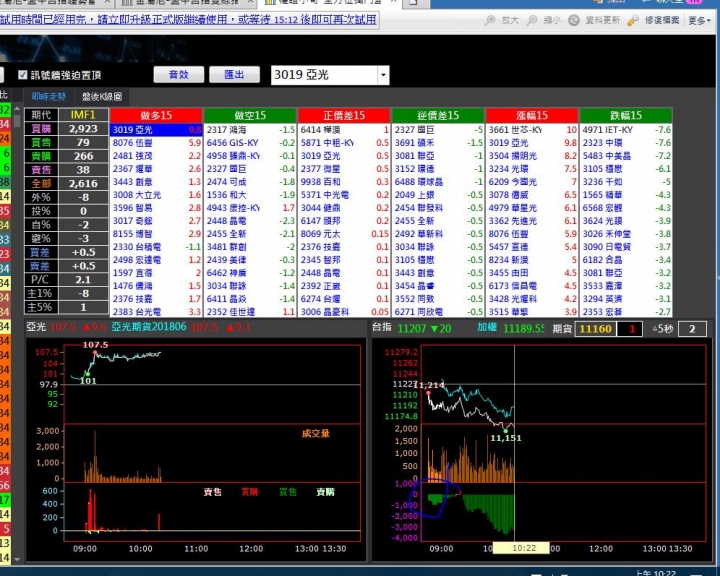Click the 買購 value 2,923

83,129
